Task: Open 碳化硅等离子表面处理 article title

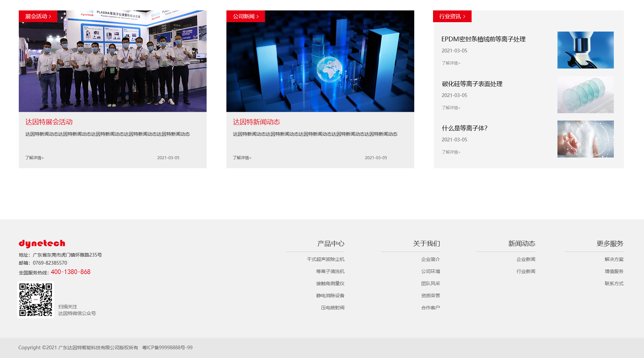Action: click(472, 84)
